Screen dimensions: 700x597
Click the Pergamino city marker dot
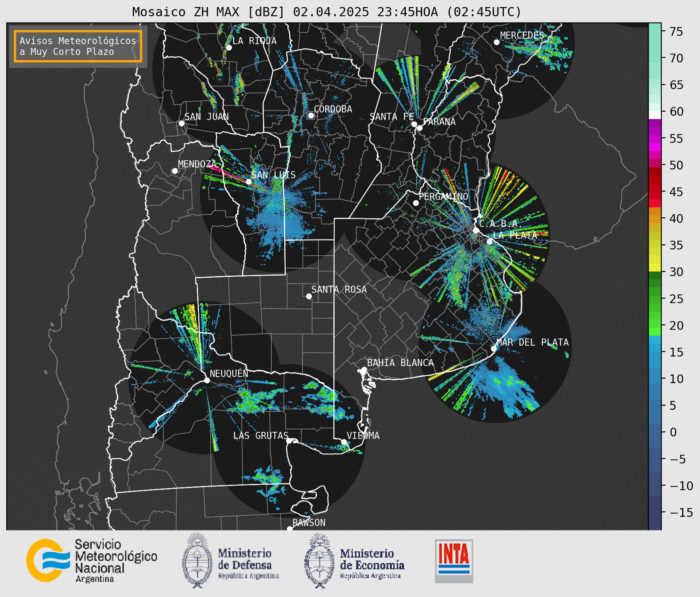[416, 203]
